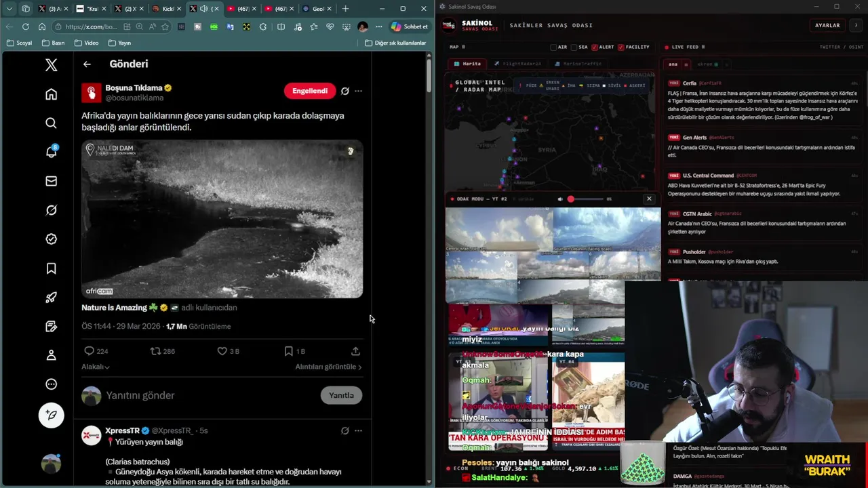This screenshot has height=488, width=868.
Task: Play the night-vision catfish video
Action: (x=222, y=219)
